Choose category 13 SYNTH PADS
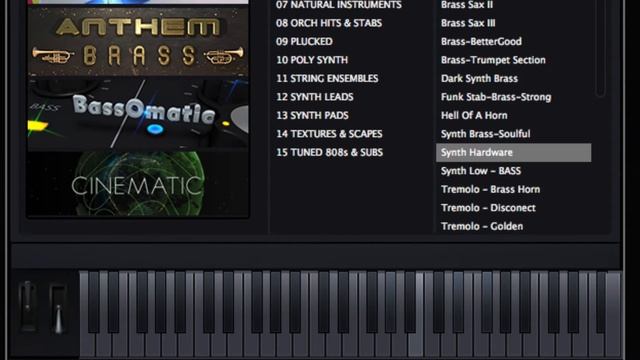Screen dimensions: 640x360 (312, 116)
